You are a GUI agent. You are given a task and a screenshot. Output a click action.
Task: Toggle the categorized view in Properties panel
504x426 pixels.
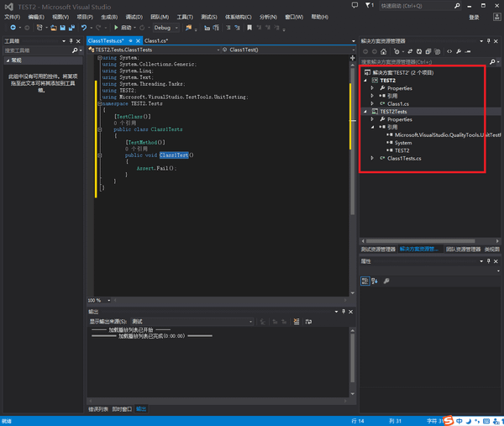(x=365, y=281)
